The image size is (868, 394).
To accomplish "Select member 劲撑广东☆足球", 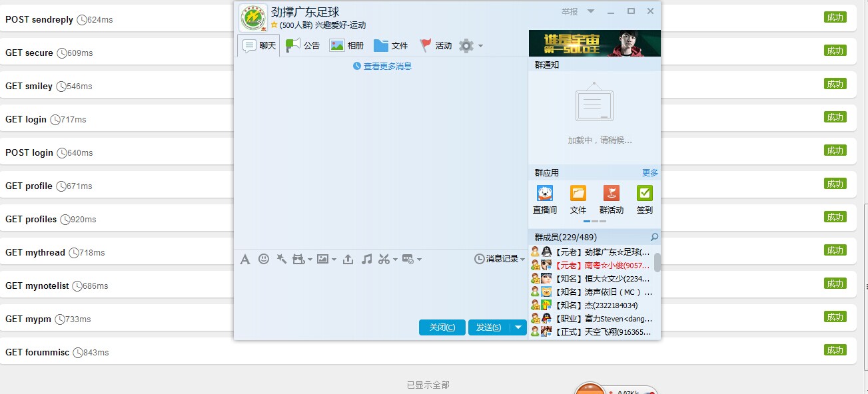I will pyautogui.click(x=591, y=252).
